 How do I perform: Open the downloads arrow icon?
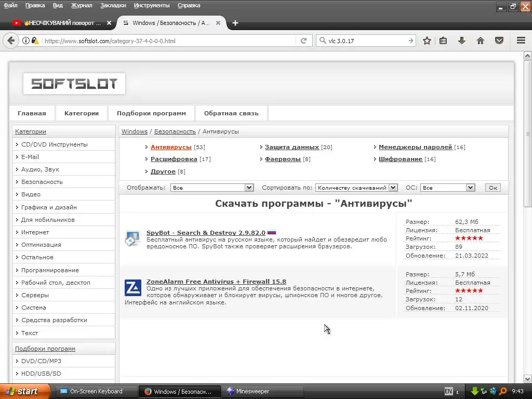point(462,41)
